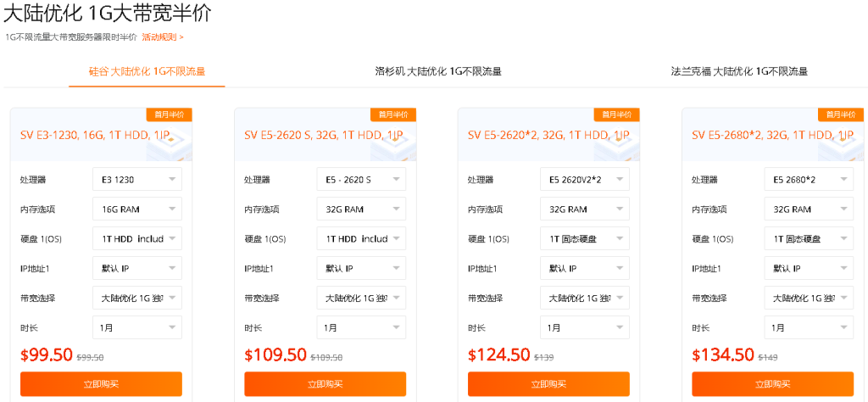This screenshot has height=402, width=868.
Task: Select the 硅谷 大陆优化 1G不限流量 tab
Action: 147,71
